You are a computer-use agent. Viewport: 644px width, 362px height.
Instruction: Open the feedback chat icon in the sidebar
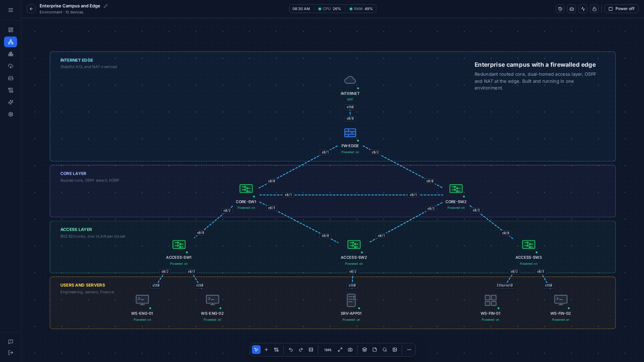pos(11,342)
